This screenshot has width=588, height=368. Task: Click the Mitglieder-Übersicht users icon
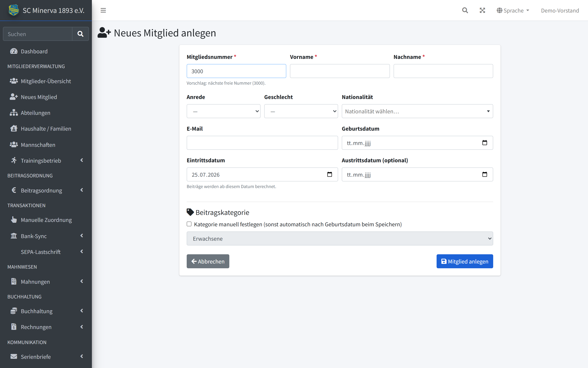click(14, 81)
